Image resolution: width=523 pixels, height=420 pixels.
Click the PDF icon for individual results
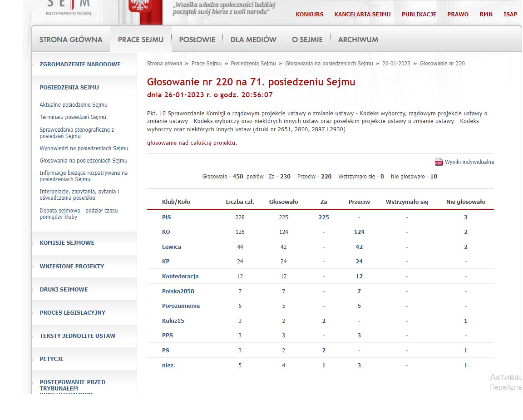(x=439, y=162)
